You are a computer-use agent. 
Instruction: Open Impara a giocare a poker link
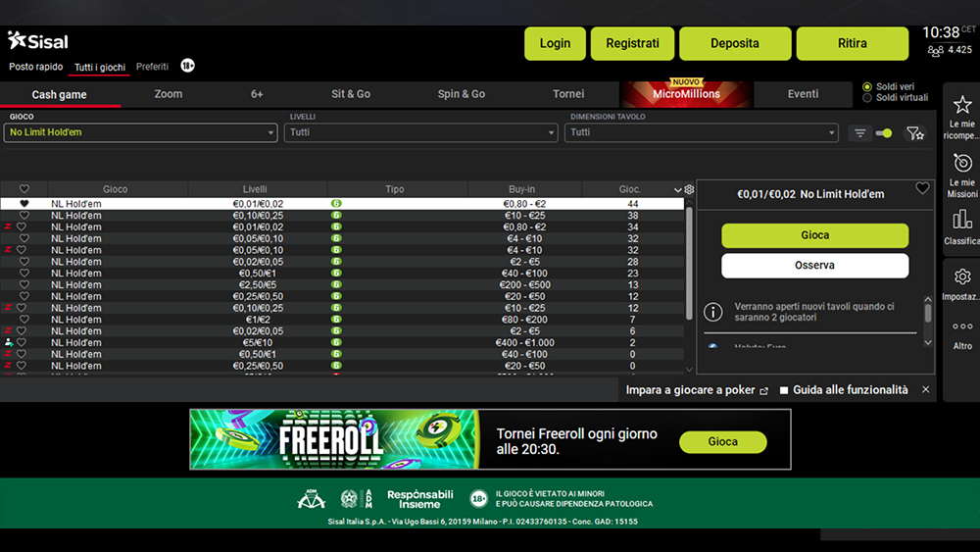(691, 390)
